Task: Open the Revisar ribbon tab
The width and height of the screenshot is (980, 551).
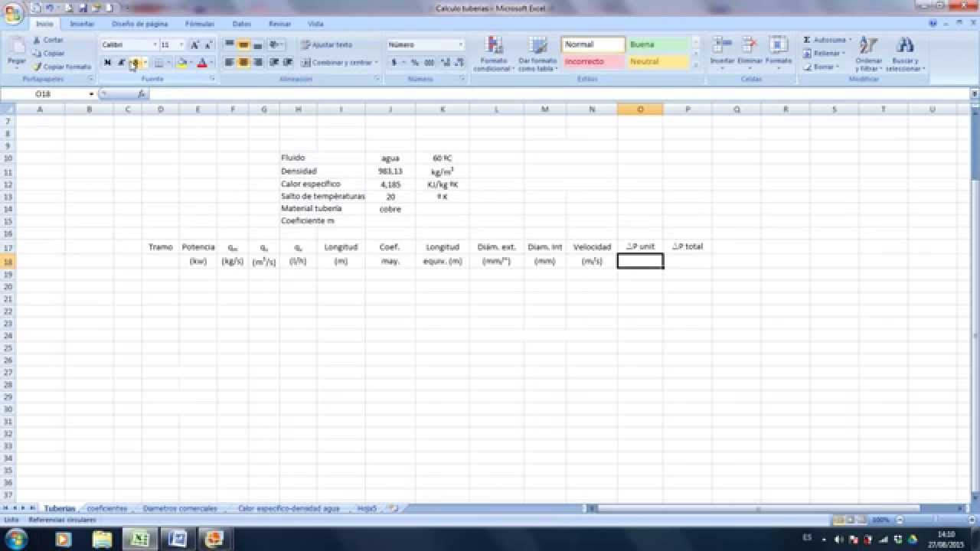Action: click(x=279, y=24)
